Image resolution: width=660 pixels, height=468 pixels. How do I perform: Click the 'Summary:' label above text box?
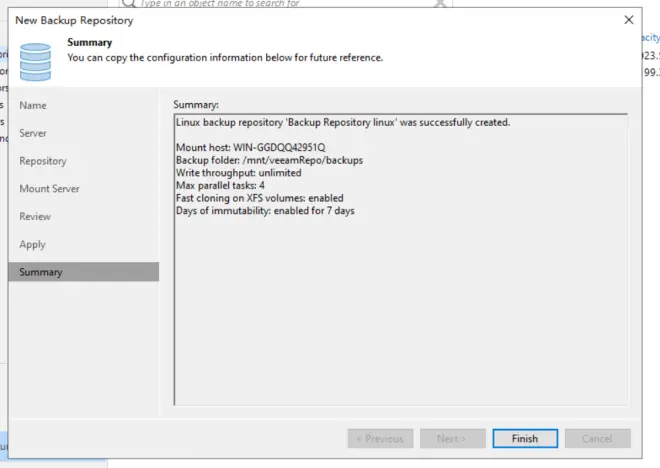[196, 105]
